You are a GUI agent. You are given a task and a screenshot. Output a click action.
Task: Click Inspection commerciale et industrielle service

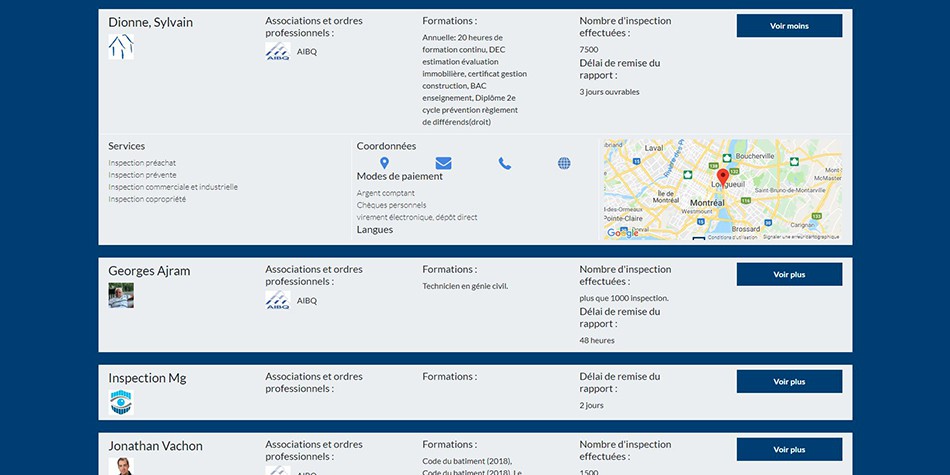tap(173, 187)
